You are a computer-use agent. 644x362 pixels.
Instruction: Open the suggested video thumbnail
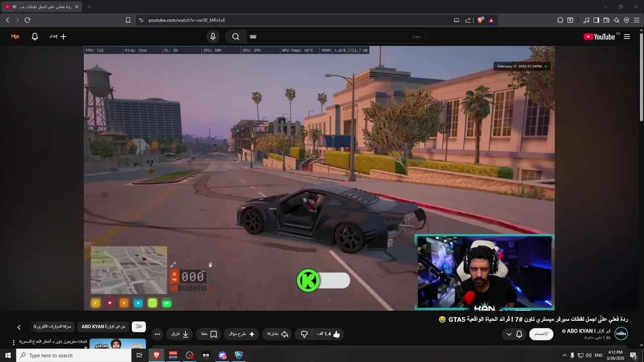pos(118,344)
